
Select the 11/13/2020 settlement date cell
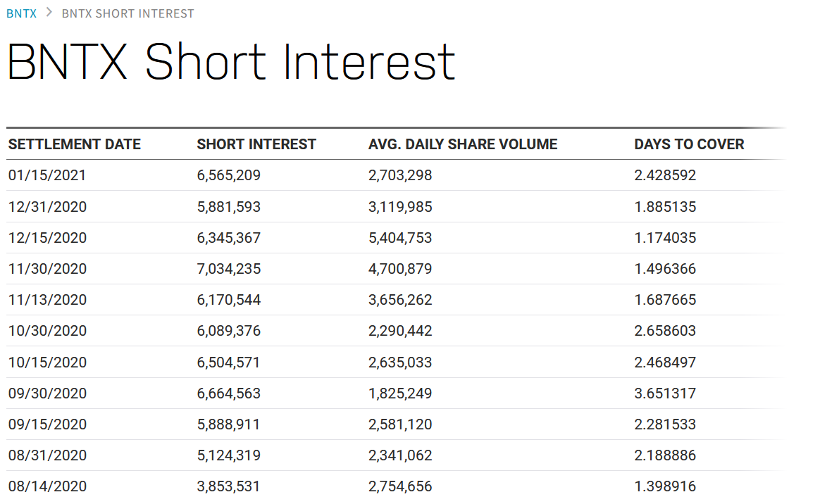47,300
